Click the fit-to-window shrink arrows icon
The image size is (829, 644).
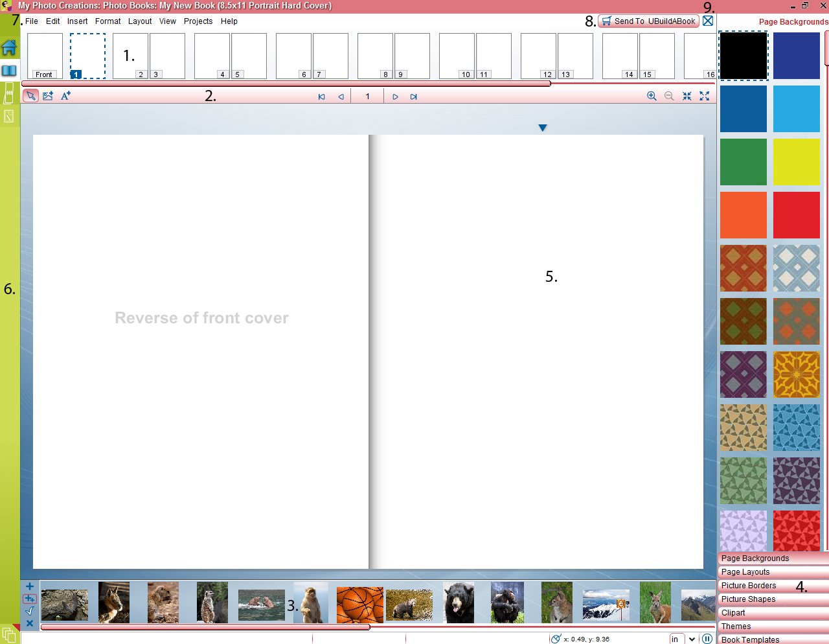687,96
